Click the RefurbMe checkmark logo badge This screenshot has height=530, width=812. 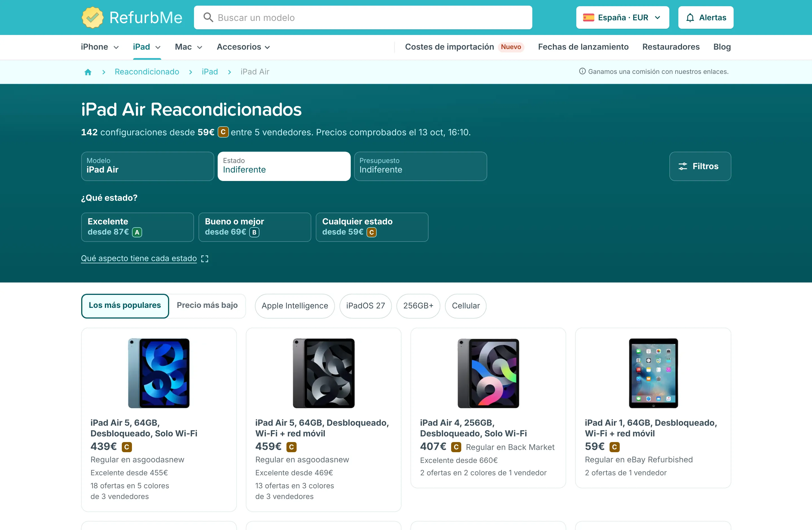click(x=92, y=17)
